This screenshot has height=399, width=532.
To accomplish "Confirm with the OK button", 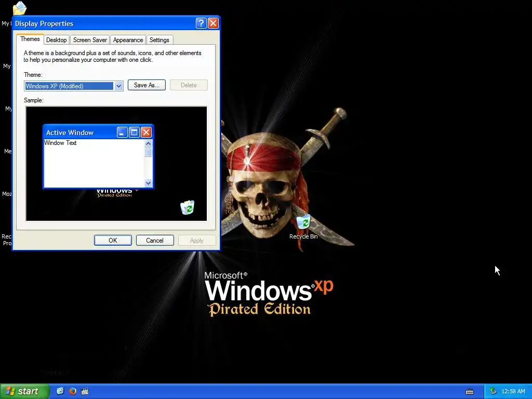I will click(113, 240).
